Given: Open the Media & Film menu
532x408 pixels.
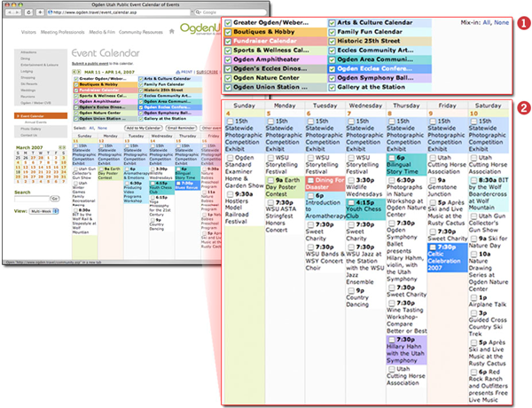Looking at the screenshot, I should click(x=102, y=32).
